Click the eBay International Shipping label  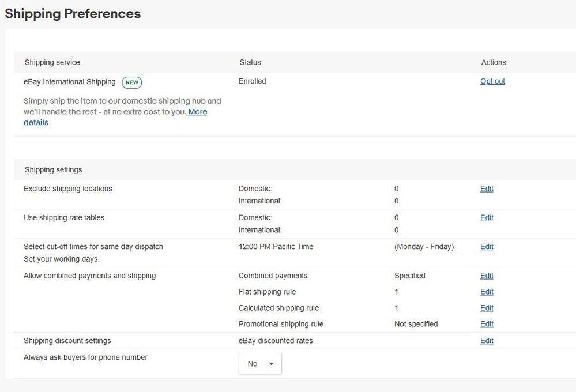click(69, 81)
